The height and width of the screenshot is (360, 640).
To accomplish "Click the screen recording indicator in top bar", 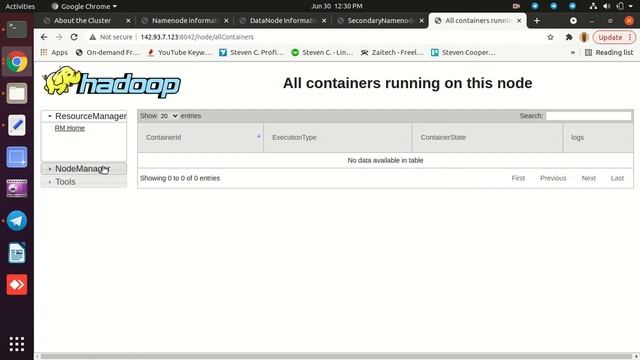I will [516, 6].
